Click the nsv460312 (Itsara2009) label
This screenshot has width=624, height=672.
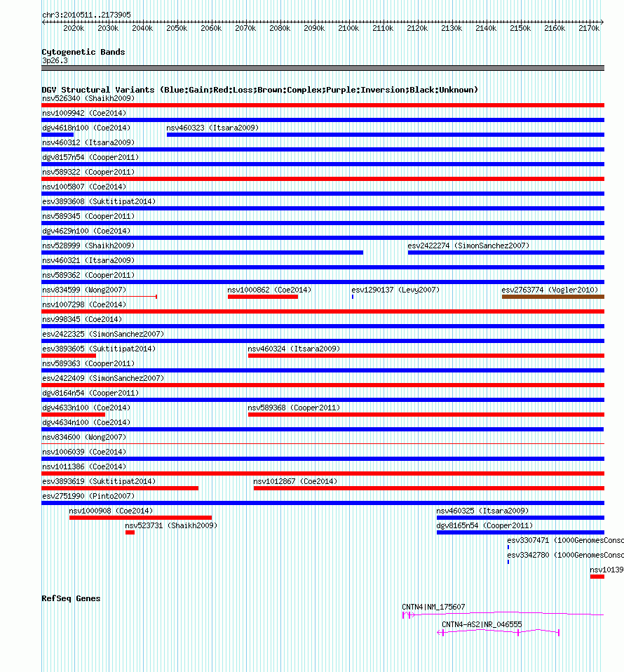pyautogui.click(x=88, y=142)
